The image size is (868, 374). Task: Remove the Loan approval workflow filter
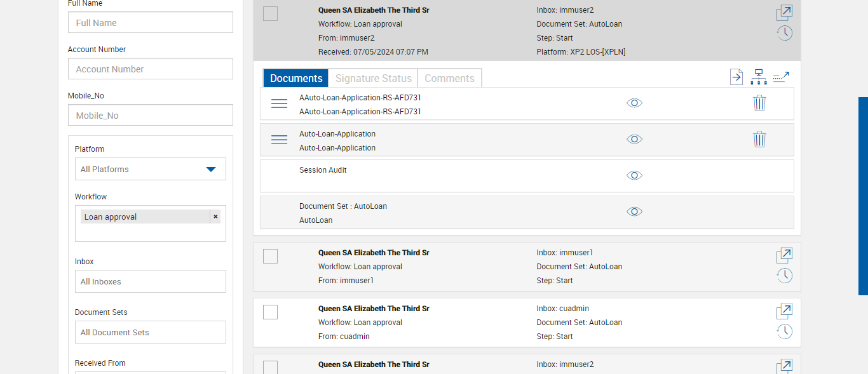tap(215, 217)
